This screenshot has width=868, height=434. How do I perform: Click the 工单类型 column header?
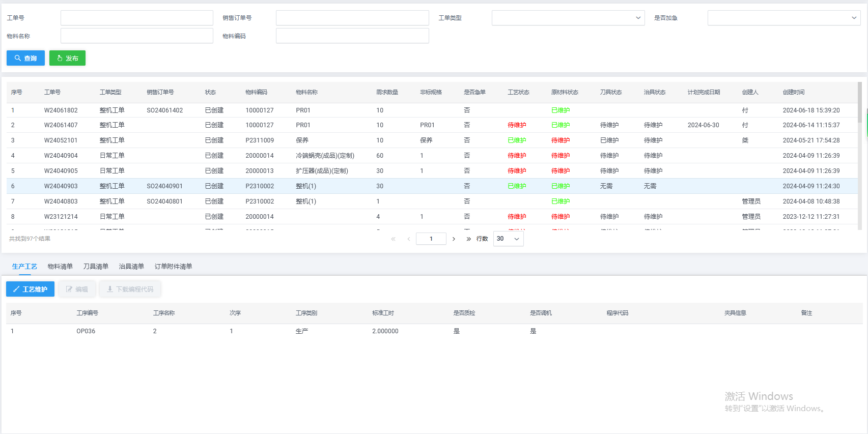click(x=110, y=92)
